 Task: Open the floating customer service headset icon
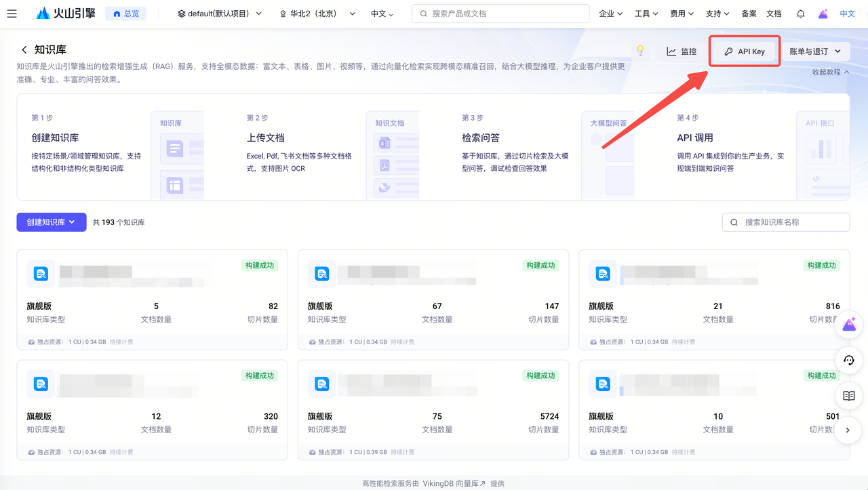pyautogui.click(x=848, y=360)
